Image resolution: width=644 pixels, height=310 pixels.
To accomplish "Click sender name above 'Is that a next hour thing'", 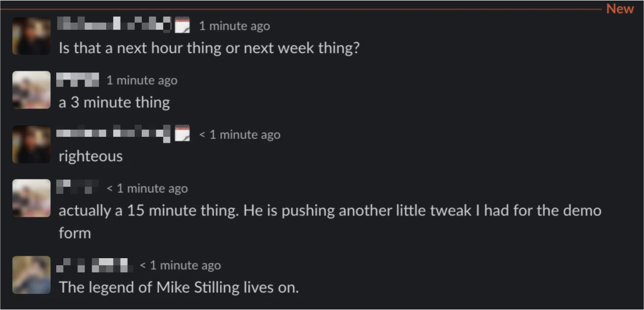I will [x=115, y=24].
